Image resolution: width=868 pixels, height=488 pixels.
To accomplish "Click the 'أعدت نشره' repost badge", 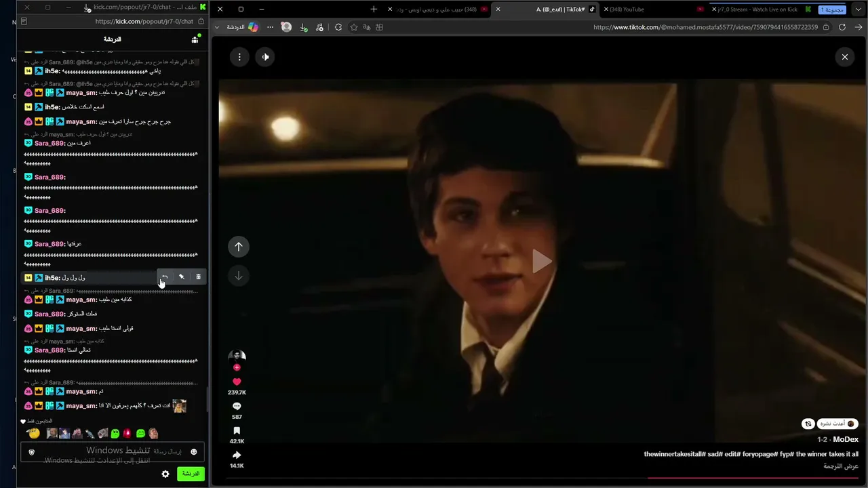I will click(837, 424).
